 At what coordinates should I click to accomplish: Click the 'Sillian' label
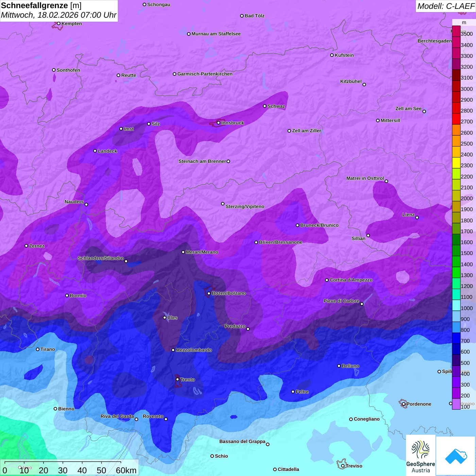click(x=358, y=238)
